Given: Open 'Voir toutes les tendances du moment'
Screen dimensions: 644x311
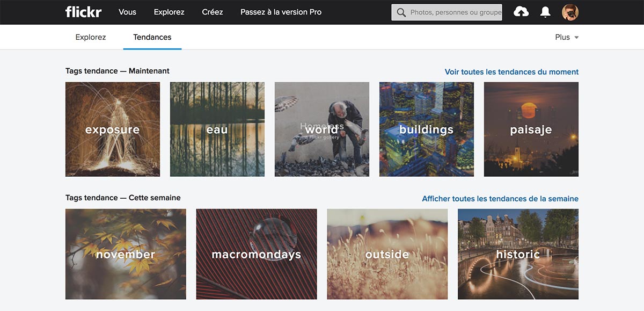Looking at the screenshot, I should pyautogui.click(x=511, y=71).
